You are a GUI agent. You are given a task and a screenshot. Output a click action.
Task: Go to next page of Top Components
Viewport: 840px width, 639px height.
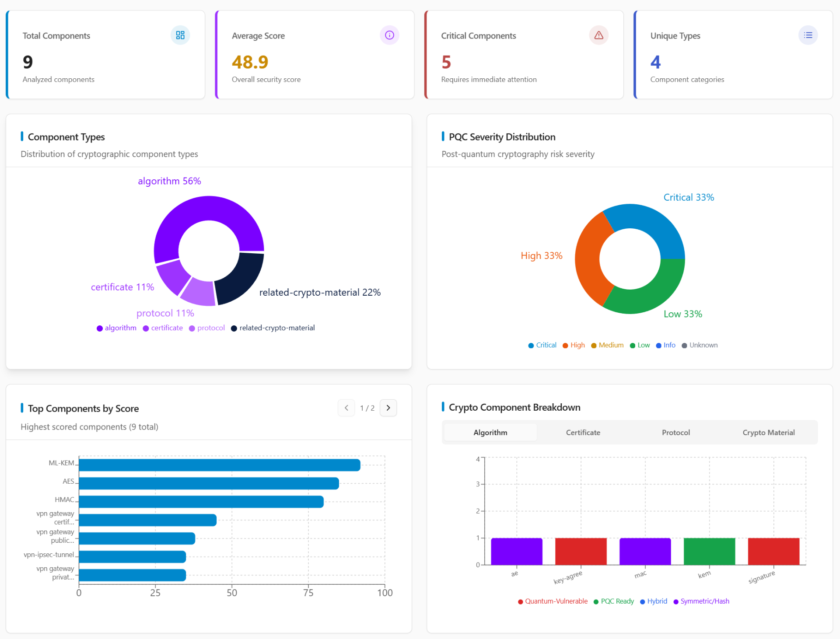tap(388, 408)
